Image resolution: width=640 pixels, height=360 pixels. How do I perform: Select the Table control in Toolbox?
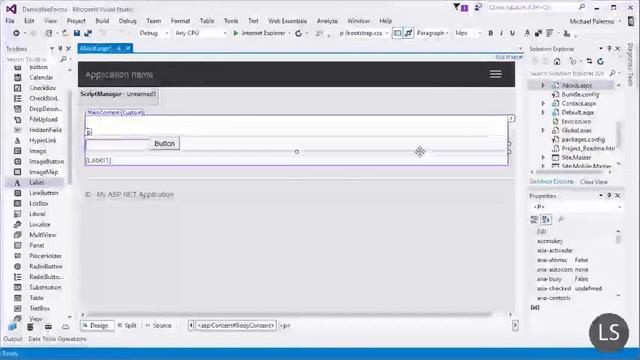click(36, 298)
